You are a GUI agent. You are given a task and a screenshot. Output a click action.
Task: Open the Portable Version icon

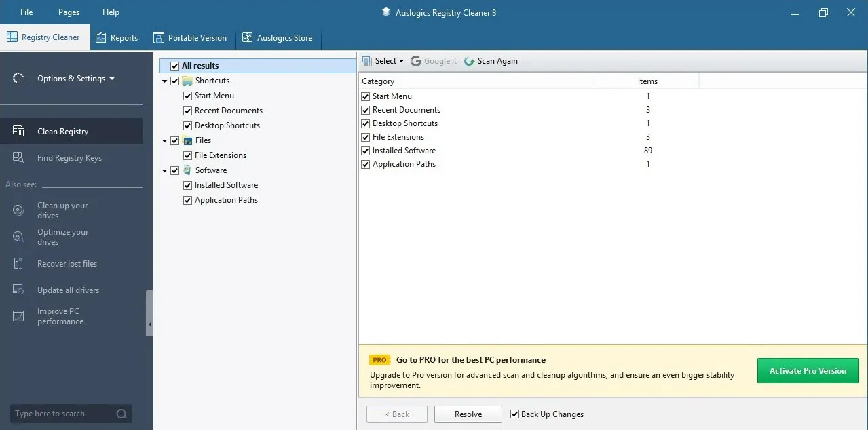(159, 37)
